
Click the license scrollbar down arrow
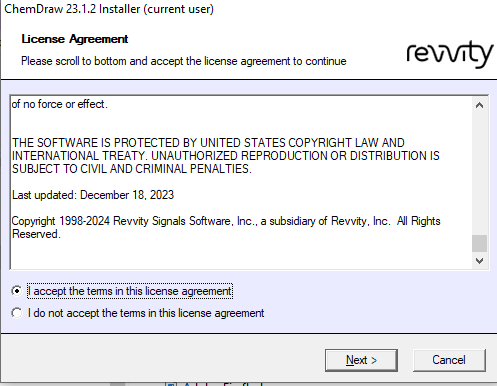click(x=479, y=261)
